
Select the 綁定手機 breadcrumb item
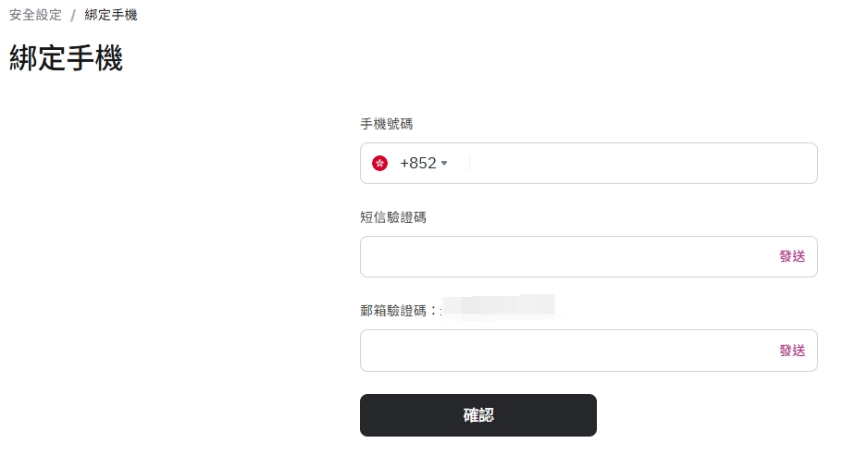(111, 15)
